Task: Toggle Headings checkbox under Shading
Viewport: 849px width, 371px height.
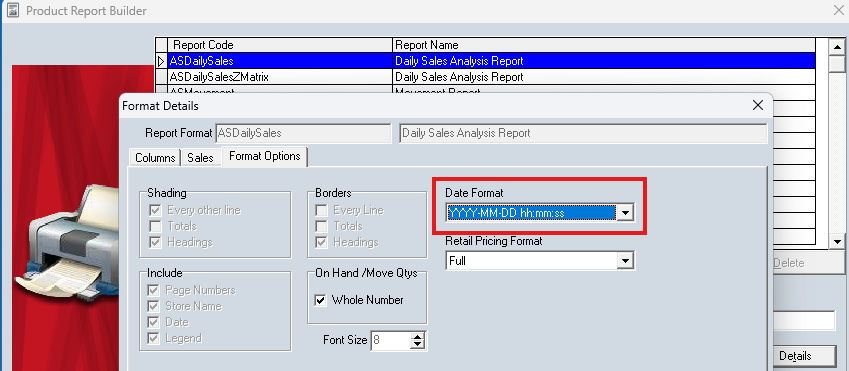Action: (x=155, y=242)
